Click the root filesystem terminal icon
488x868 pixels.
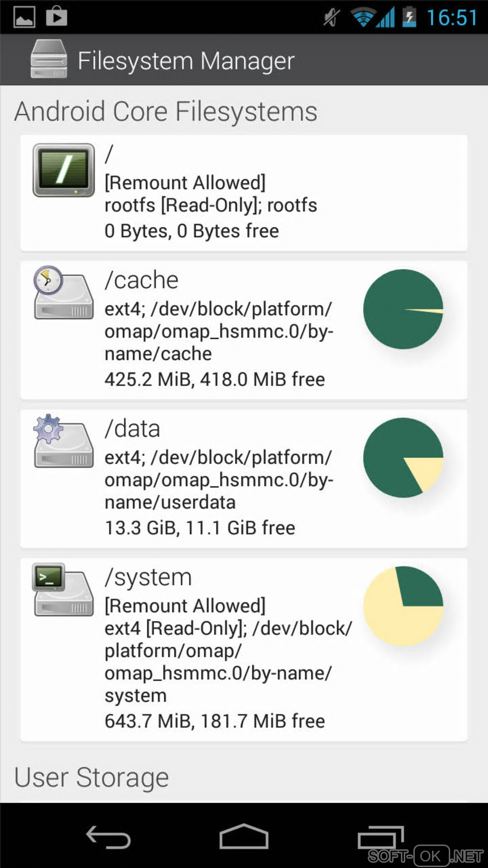tap(64, 170)
